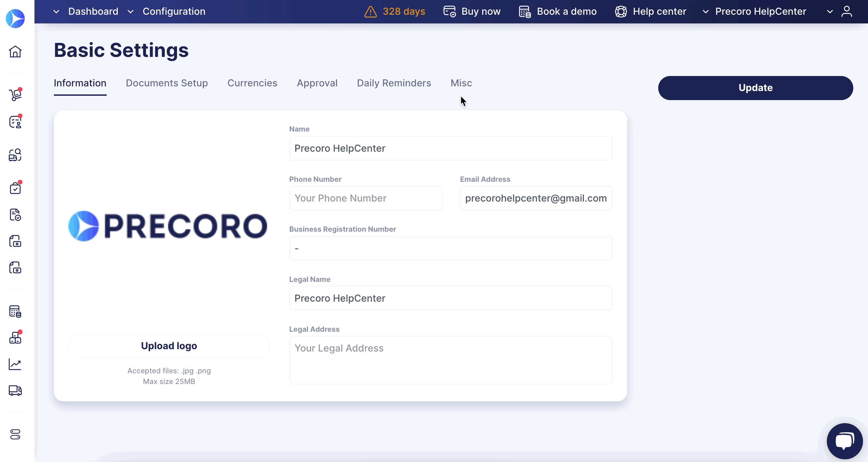Click the 'Business Registration Number' label

pyautogui.click(x=342, y=229)
